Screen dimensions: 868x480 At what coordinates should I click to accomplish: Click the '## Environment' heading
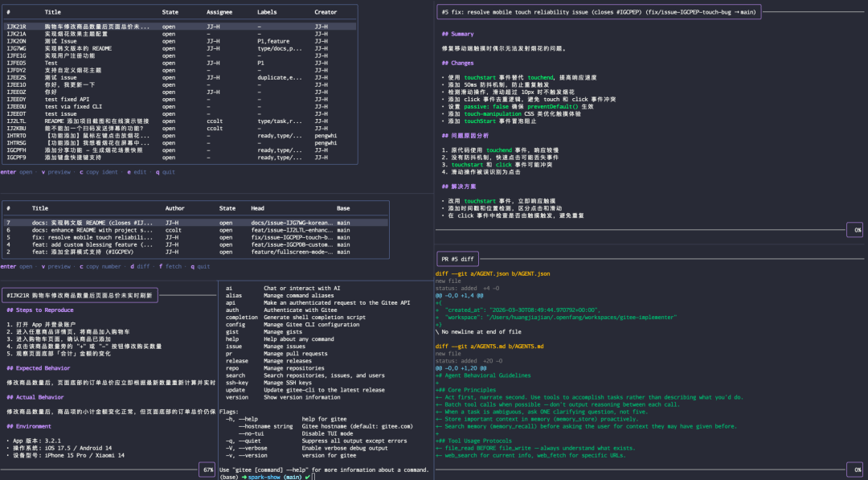point(30,426)
